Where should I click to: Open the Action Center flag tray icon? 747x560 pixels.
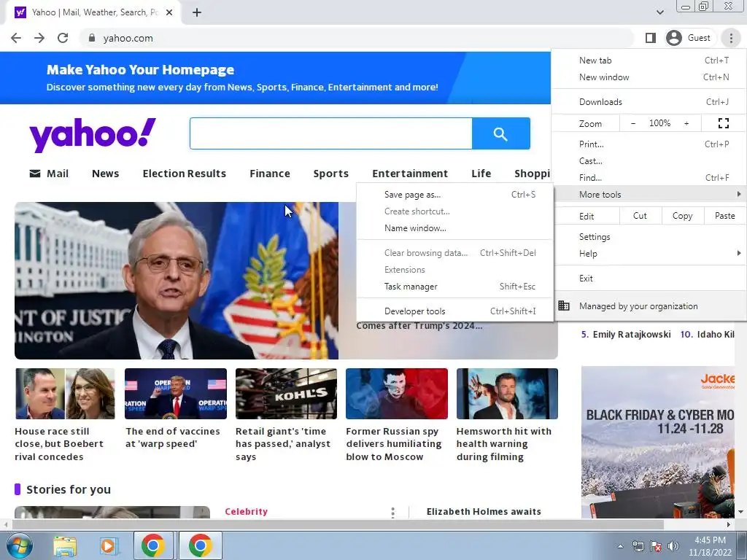pos(656,547)
